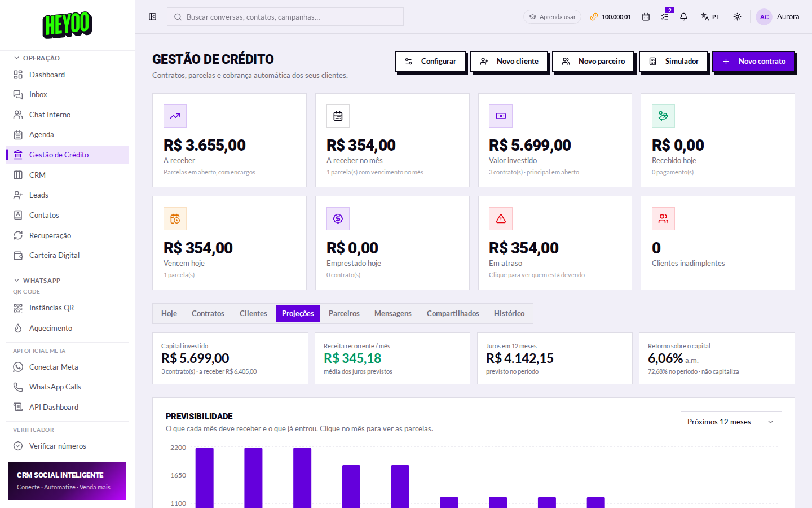Click the credits coin balance 100.000,01
This screenshot has height=508, width=812.
click(611, 17)
